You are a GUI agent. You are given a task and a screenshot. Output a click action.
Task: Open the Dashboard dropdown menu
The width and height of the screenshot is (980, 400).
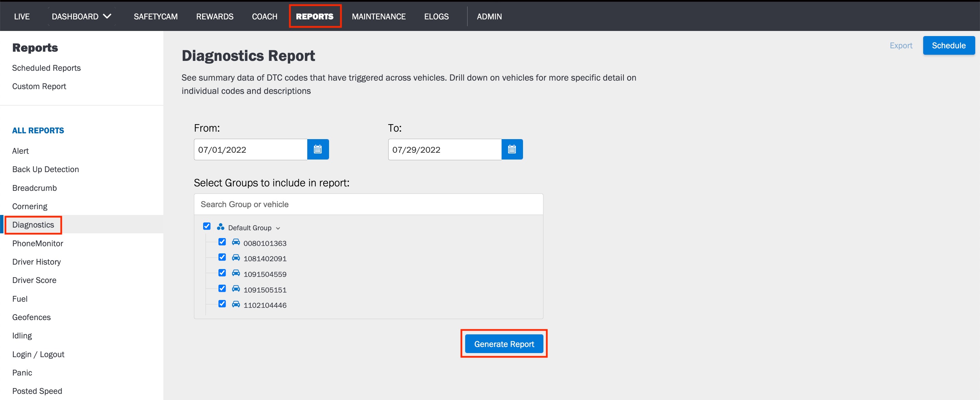tap(81, 16)
